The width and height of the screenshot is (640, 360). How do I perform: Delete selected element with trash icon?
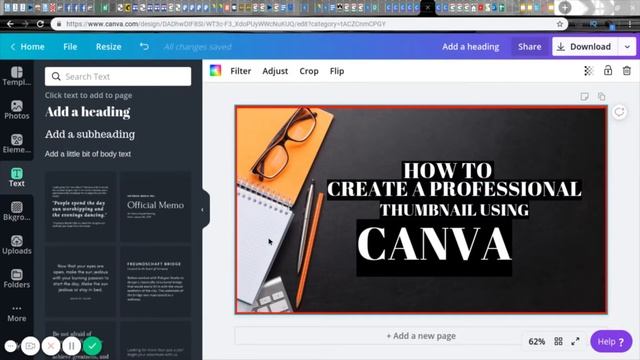(x=627, y=71)
